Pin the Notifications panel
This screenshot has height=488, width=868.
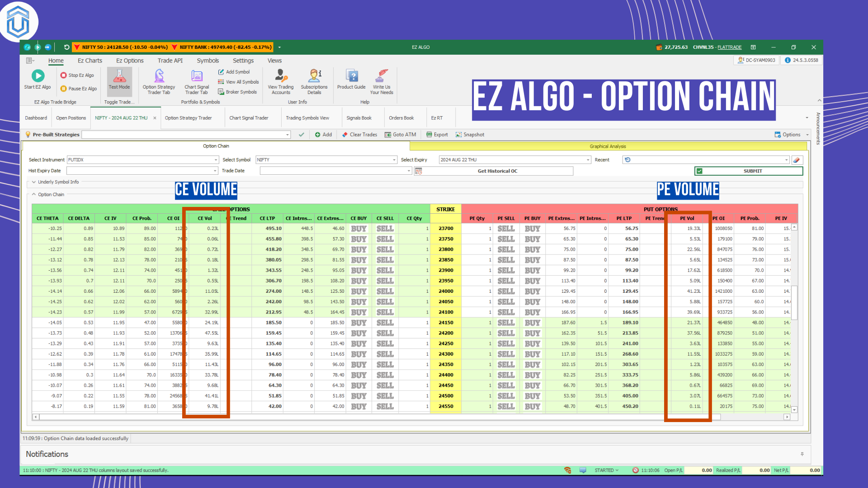(802, 454)
